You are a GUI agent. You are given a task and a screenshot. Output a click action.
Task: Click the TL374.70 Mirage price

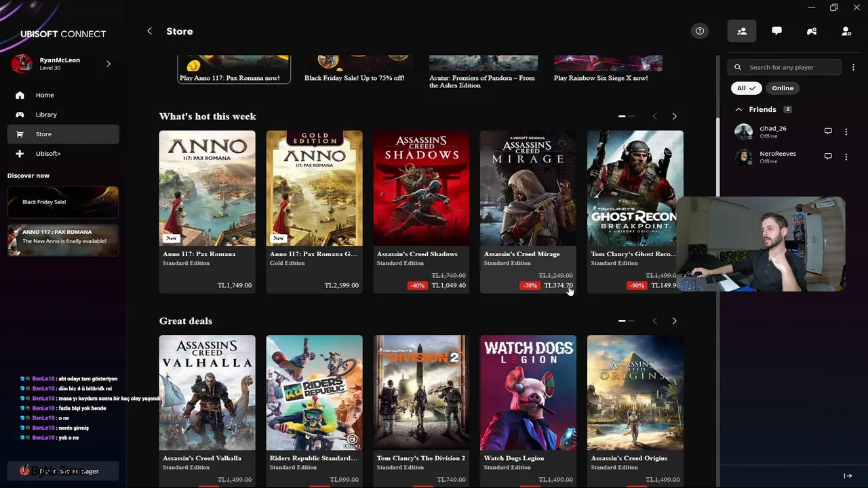pyautogui.click(x=559, y=285)
